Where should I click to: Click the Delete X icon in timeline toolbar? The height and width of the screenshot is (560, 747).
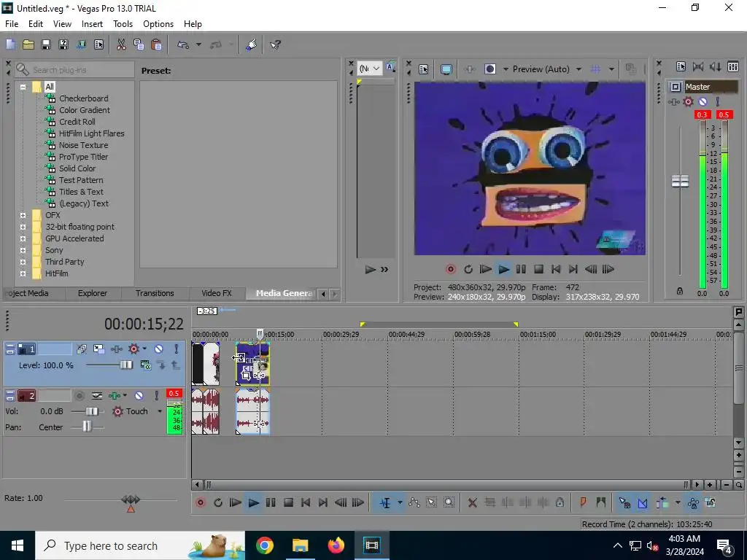coord(472,502)
